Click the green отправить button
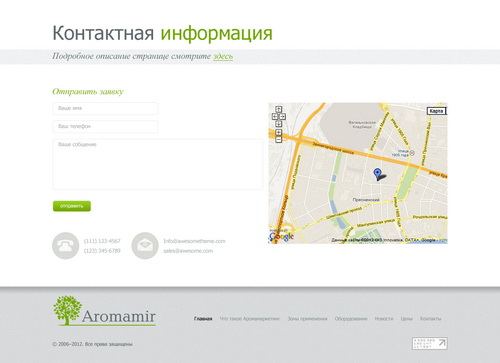Image resolution: width=500 pixels, height=363 pixels. [72, 206]
